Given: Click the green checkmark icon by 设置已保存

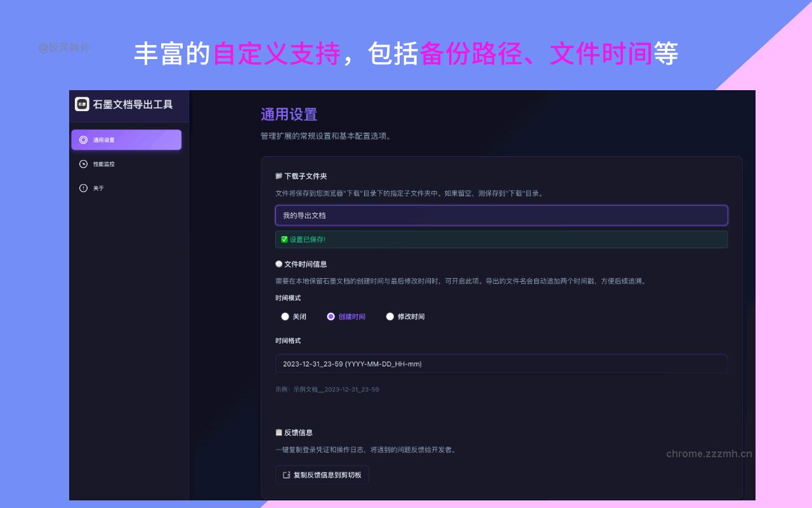Looking at the screenshot, I should pos(284,239).
